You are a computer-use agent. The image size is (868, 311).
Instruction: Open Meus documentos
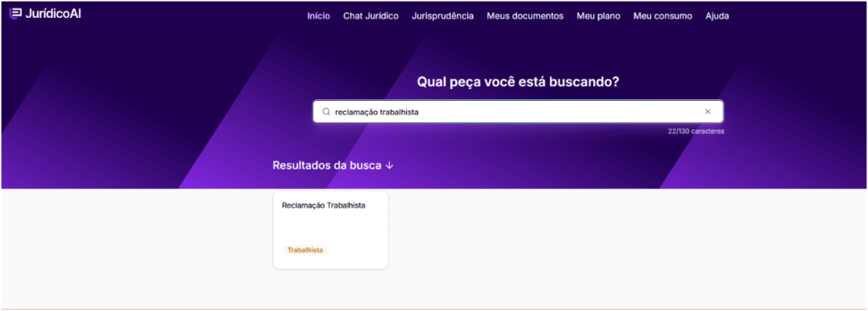526,16
